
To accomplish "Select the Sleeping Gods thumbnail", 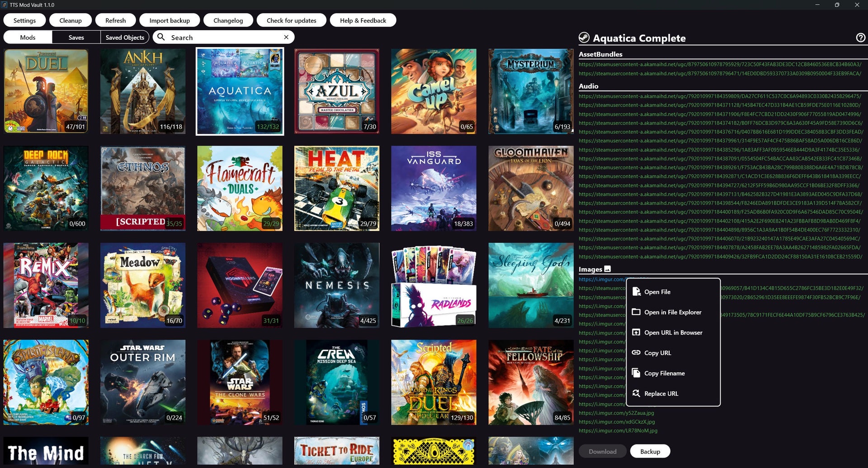I will click(531, 285).
